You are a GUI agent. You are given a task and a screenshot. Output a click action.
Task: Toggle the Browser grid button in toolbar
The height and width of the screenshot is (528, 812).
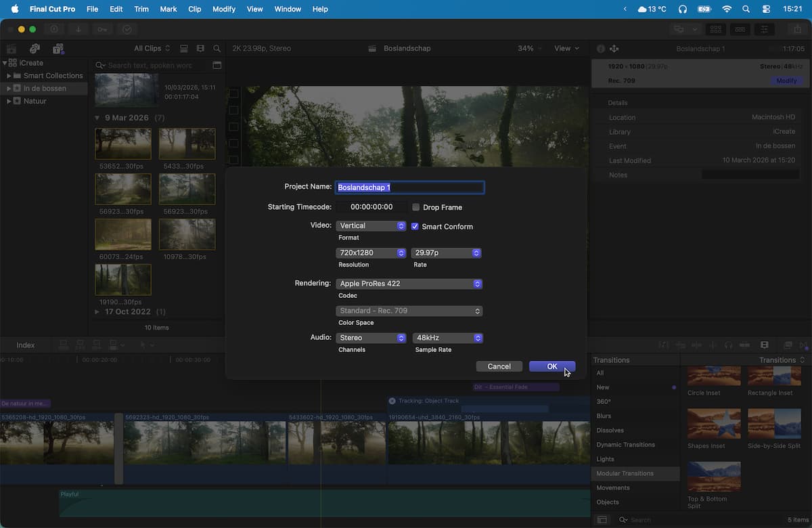click(716, 29)
